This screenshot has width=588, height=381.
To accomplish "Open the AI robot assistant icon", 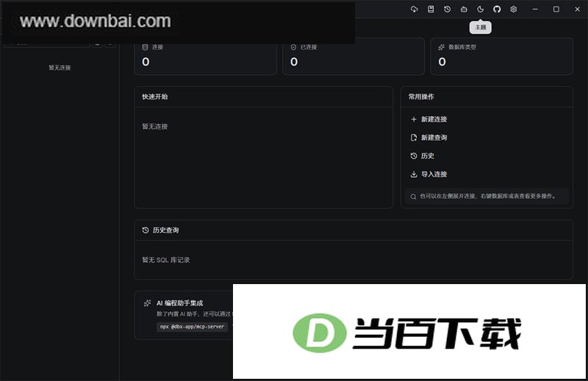I will pyautogui.click(x=464, y=10).
